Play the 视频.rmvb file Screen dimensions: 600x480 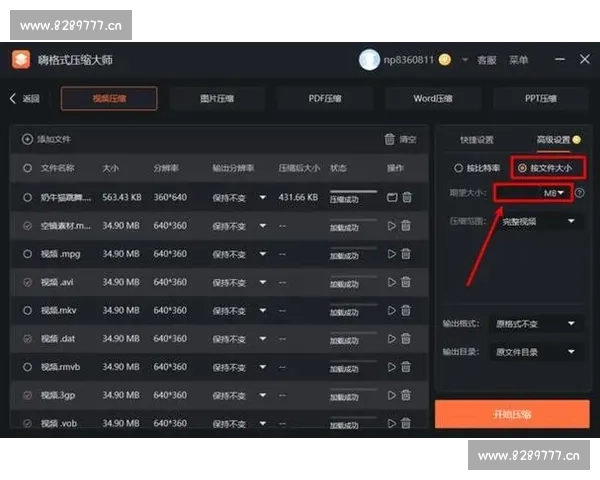coord(391,367)
